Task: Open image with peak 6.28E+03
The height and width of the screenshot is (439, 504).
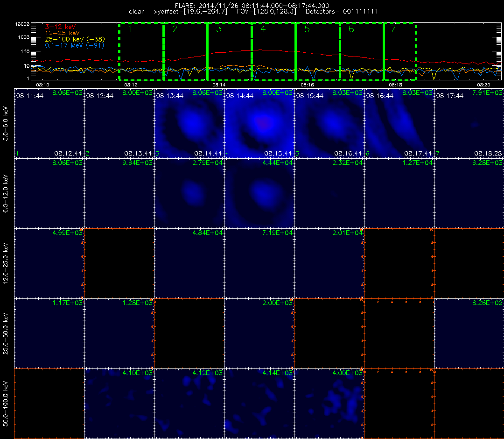Action: (469, 193)
